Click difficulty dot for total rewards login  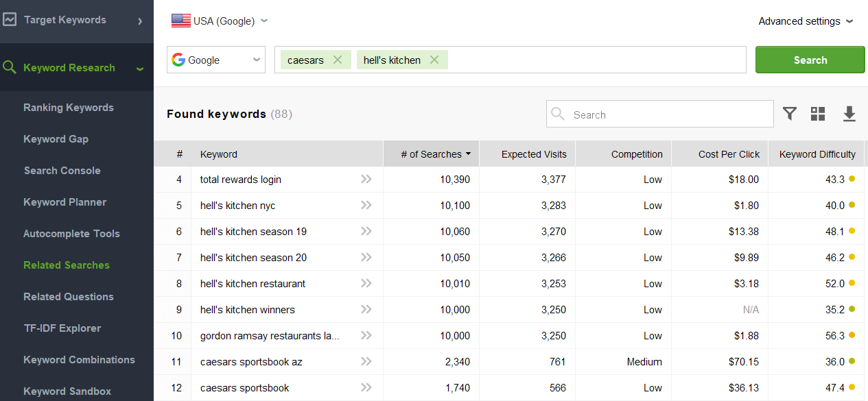point(852,179)
